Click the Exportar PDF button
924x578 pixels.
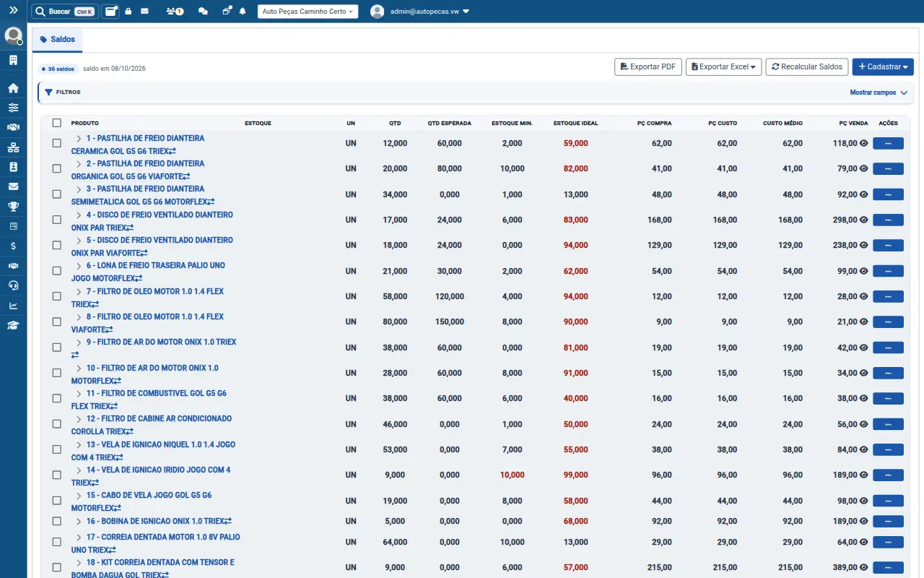[x=648, y=66]
